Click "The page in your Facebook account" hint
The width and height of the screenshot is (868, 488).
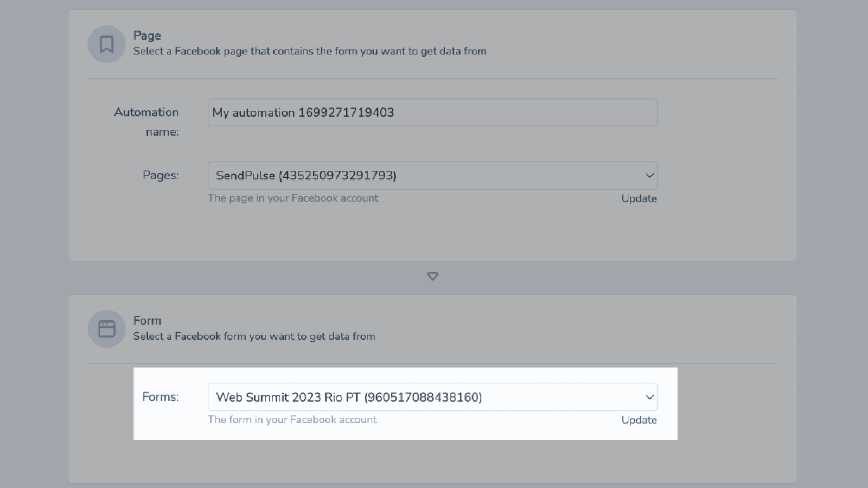pos(293,198)
